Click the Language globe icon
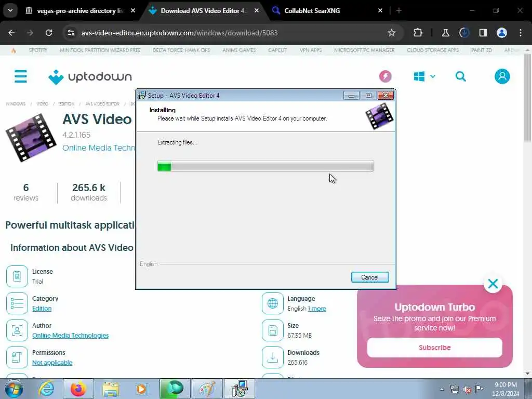The image size is (532, 399). [272, 303]
